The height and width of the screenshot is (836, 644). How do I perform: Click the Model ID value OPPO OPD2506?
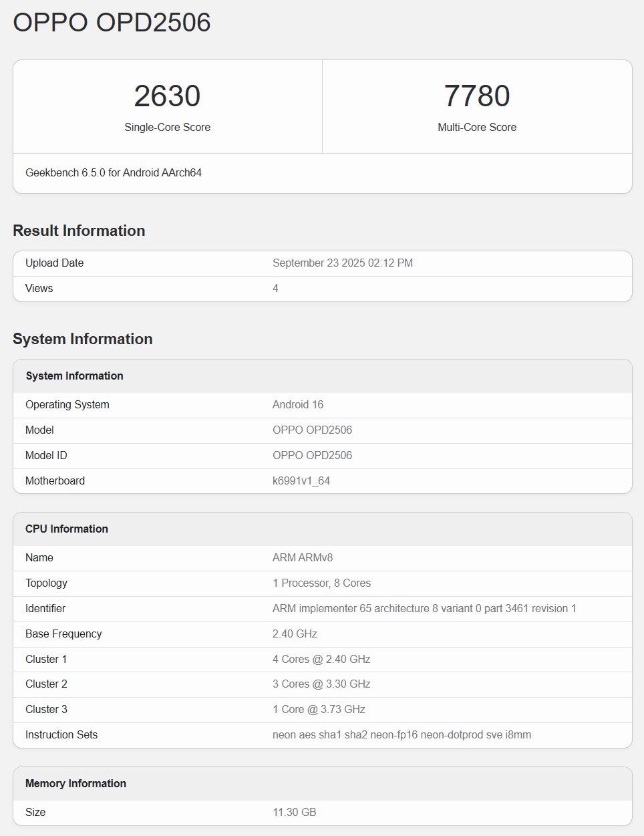click(312, 455)
